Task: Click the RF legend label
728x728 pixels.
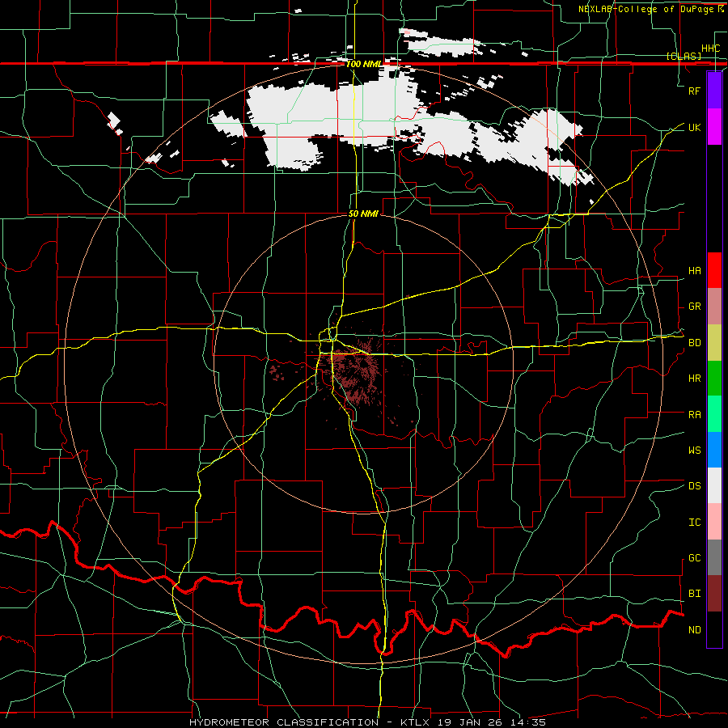Action: [695, 91]
